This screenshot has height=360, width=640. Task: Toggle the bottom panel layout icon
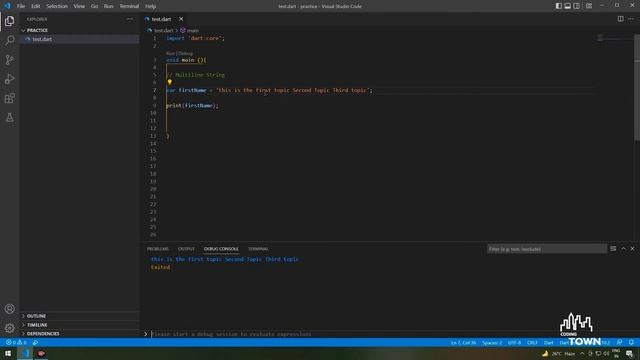(567, 6)
